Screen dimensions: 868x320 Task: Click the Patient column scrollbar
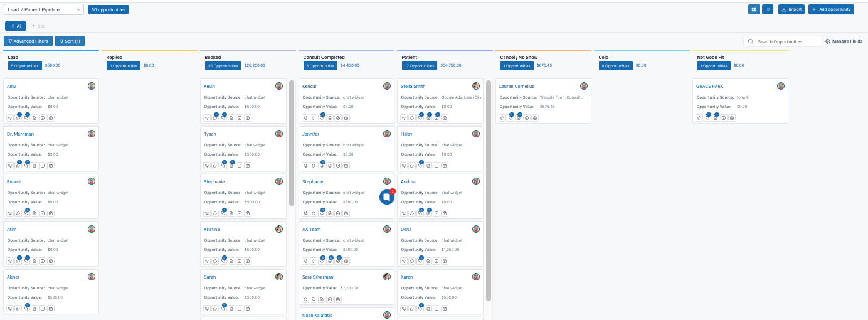pos(489,190)
